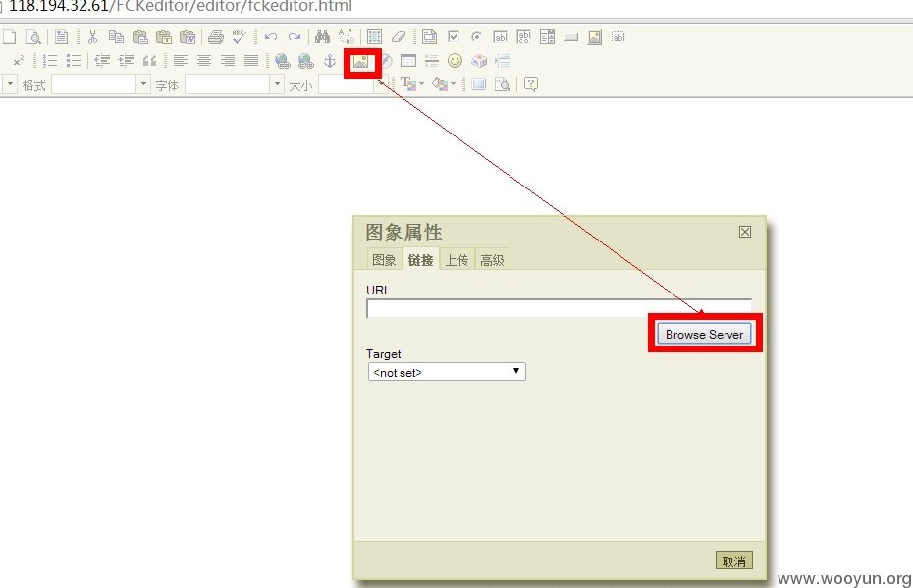
Task: Insert a Smiley emoticon
Action: coord(455,61)
